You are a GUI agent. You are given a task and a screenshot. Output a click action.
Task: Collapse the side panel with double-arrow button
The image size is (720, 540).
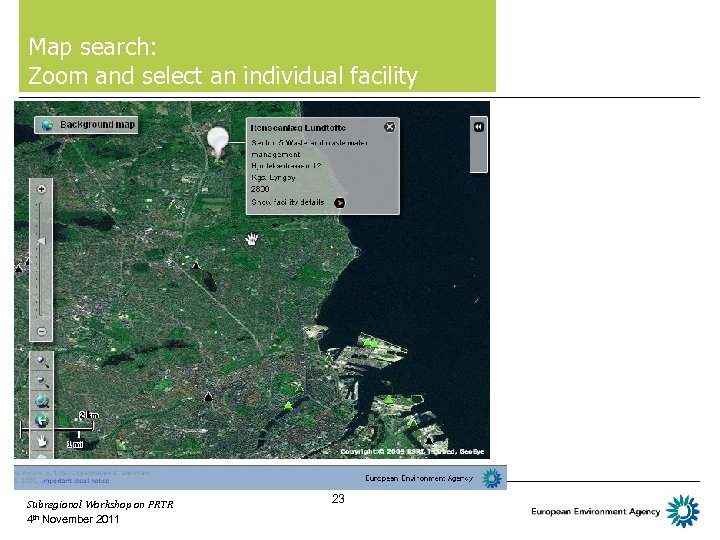478,127
